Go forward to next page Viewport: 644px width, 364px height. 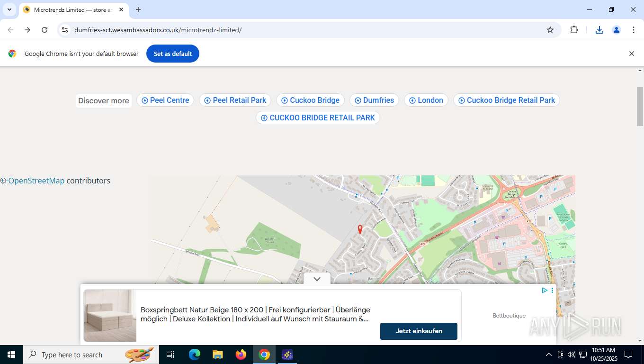tap(27, 30)
